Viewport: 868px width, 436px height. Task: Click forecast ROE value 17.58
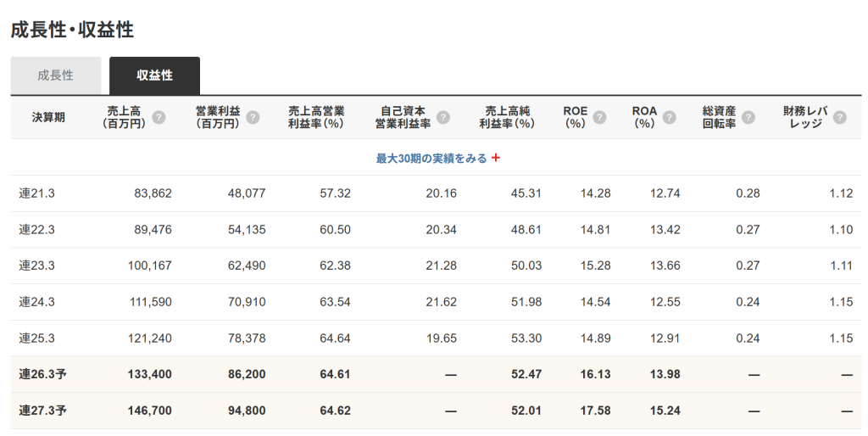pos(596,411)
